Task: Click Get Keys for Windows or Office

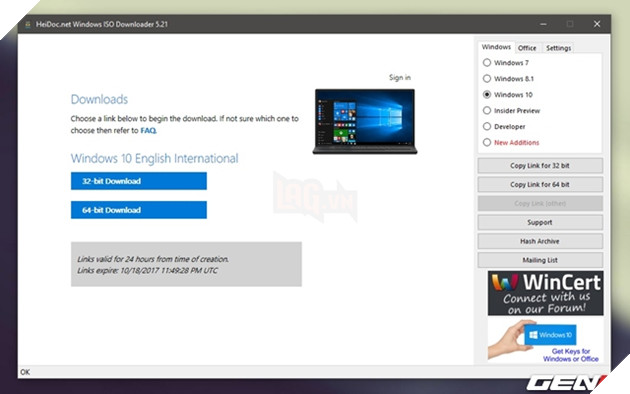Action: click(x=571, y=355)
